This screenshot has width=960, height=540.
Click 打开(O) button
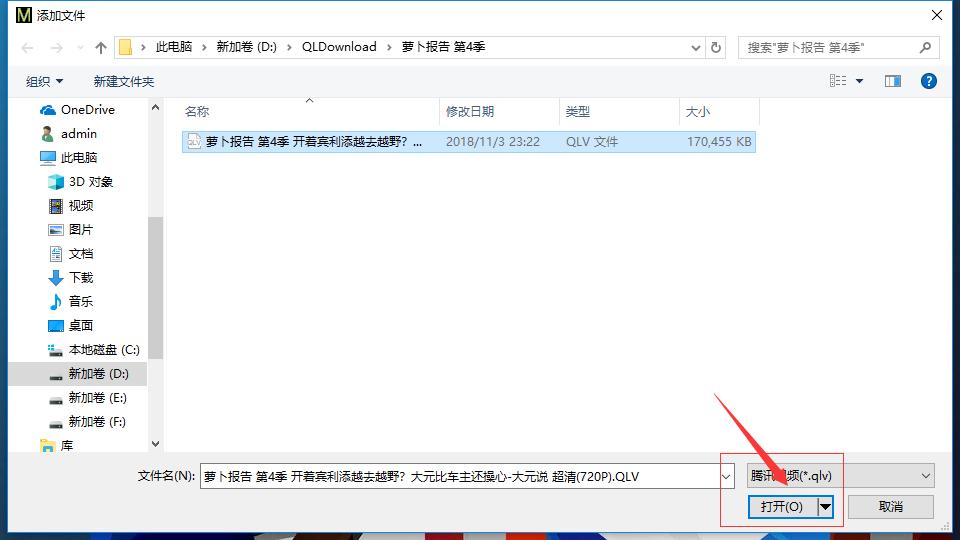pyautogui.click(x=782, y=507)
